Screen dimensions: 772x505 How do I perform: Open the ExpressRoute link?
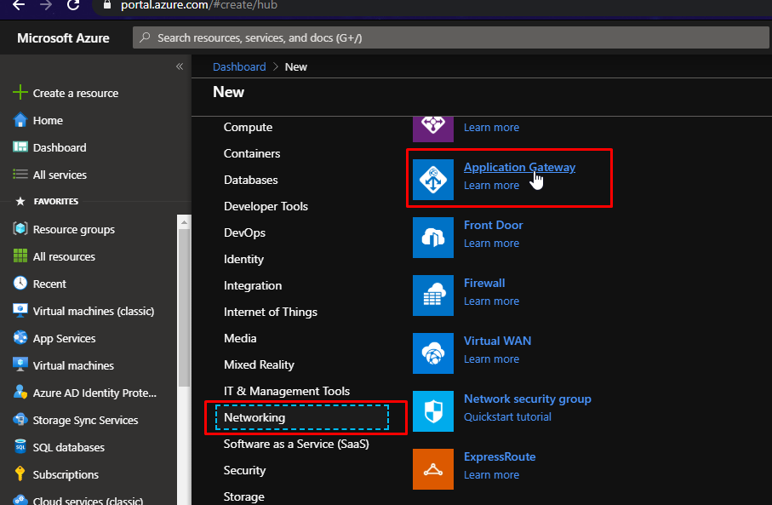pos(499,457)
